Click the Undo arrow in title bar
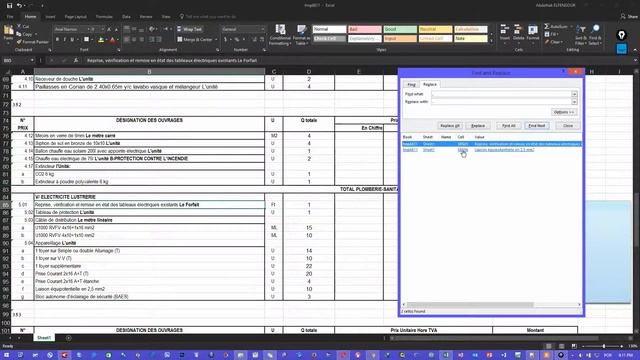 click(x=19, y=5)
